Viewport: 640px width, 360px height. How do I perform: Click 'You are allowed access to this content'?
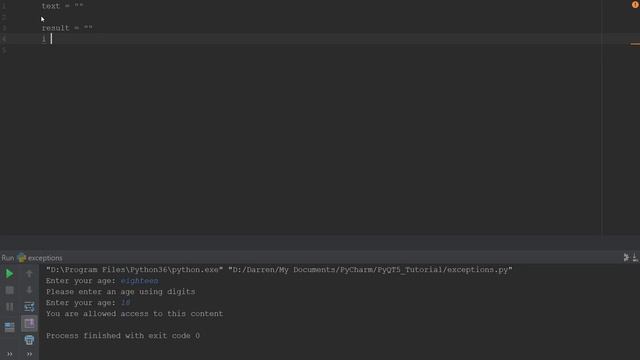[x=134, y=313]
